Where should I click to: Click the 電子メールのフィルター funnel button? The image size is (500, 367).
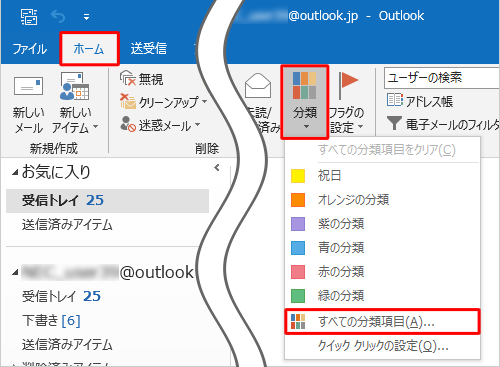pyautogui.click(x=443, y=124)
